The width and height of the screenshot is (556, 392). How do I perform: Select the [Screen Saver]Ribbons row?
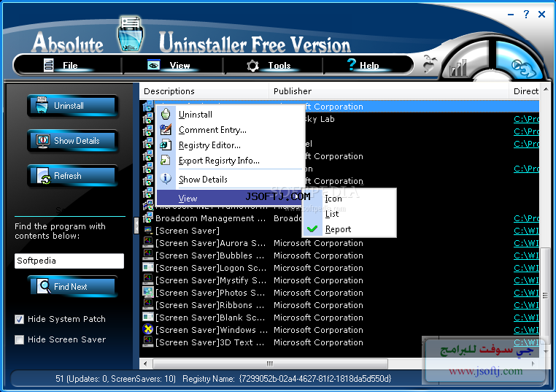click(x=341, y=305)
